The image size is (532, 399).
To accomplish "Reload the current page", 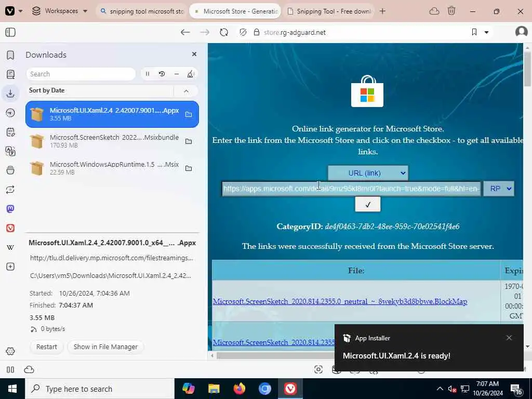I will pyautogui.click(x=224, y=32).
